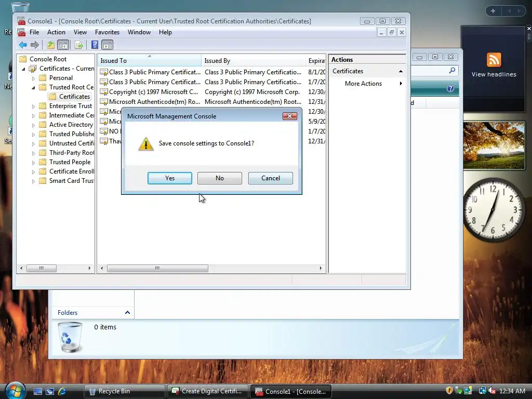Click the warning icon in the dialog
The height and width of the screenshot is (399, 532).
tap(146, 144)
